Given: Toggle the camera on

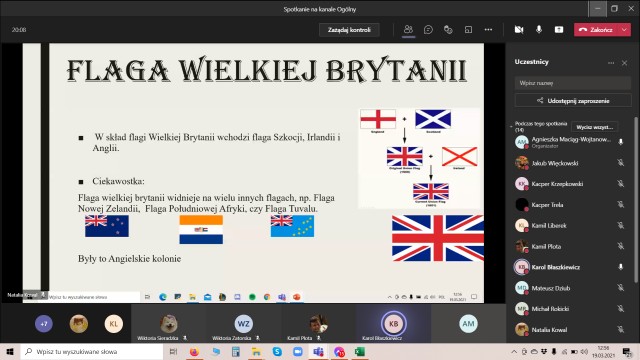Looking at the screenshot, I should click(x=519, y=29).
